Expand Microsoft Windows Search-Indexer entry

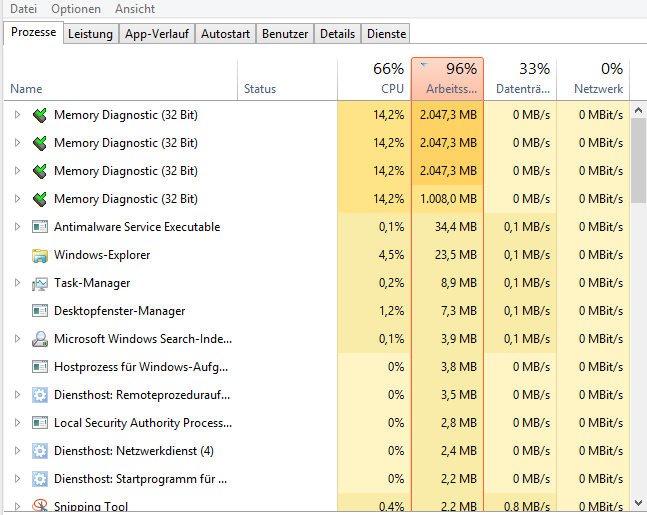[17, 339]
